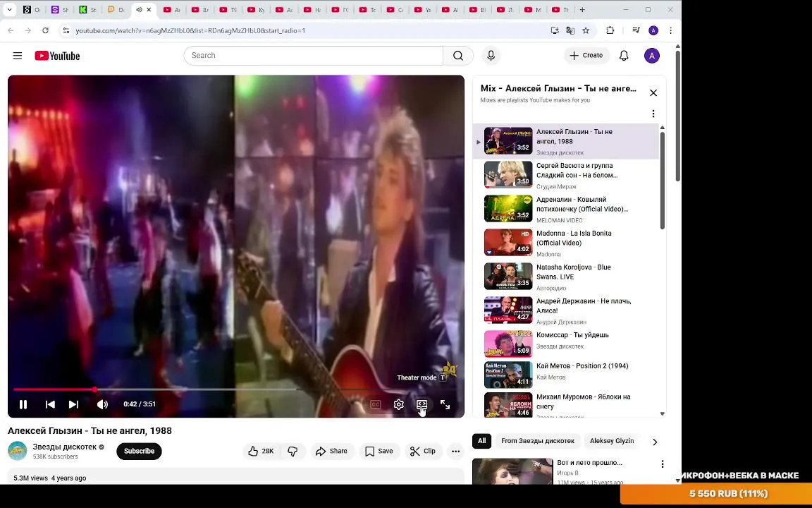
Task: Select the All filter chip
Action: (x=481, y=440)
